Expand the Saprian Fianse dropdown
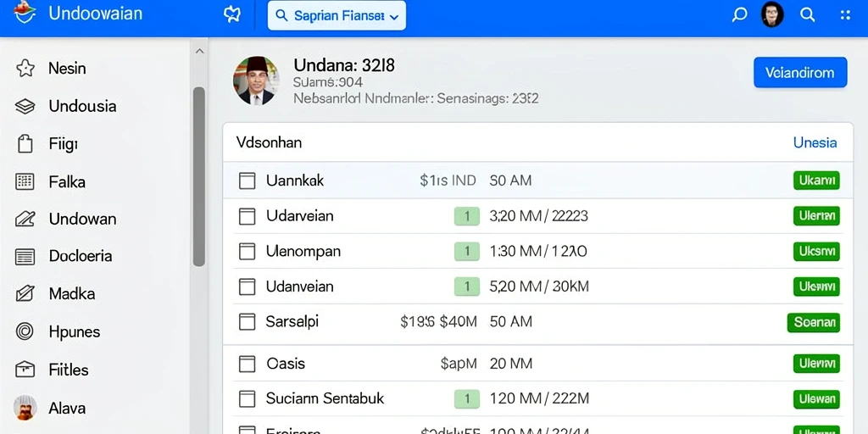 pos(337,15)
